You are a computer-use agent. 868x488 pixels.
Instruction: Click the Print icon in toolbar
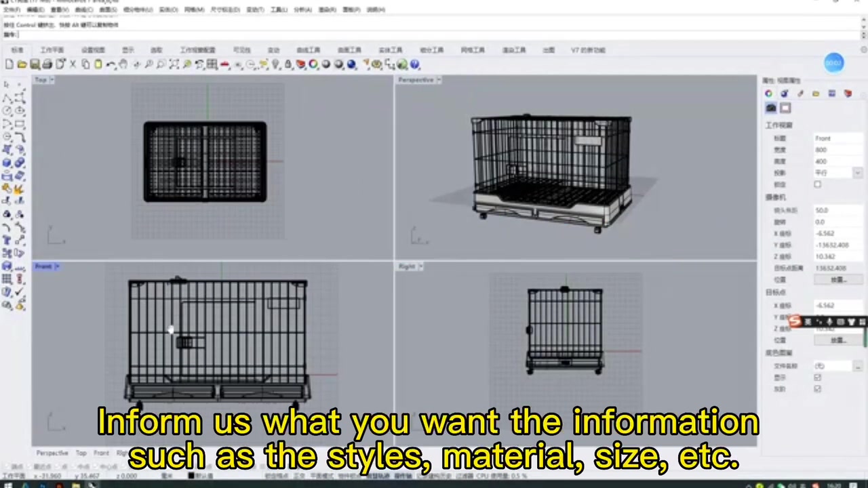click(47, 64)
